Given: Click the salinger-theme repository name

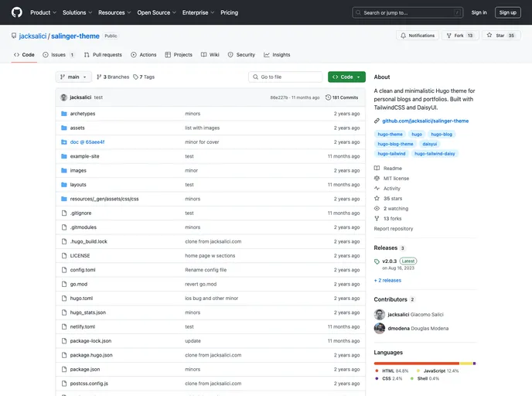Looking at the screenshot, I should pos(75,36).
